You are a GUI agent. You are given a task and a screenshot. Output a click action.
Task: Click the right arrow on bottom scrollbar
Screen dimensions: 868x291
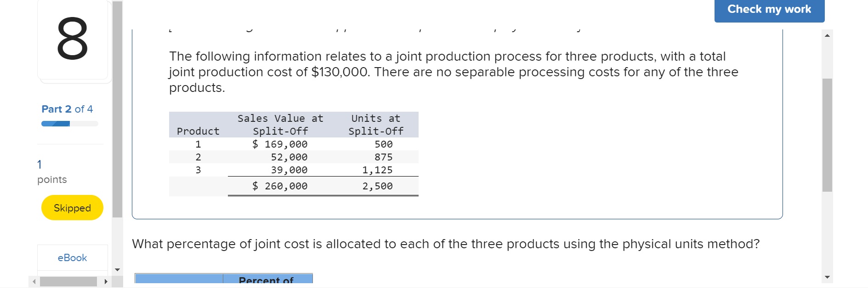[x=105, y=280]
